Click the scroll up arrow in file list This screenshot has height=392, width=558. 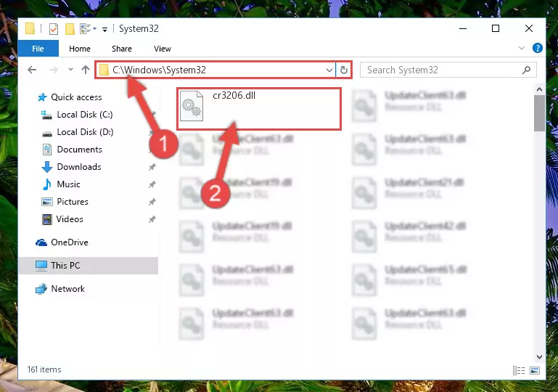539,89
